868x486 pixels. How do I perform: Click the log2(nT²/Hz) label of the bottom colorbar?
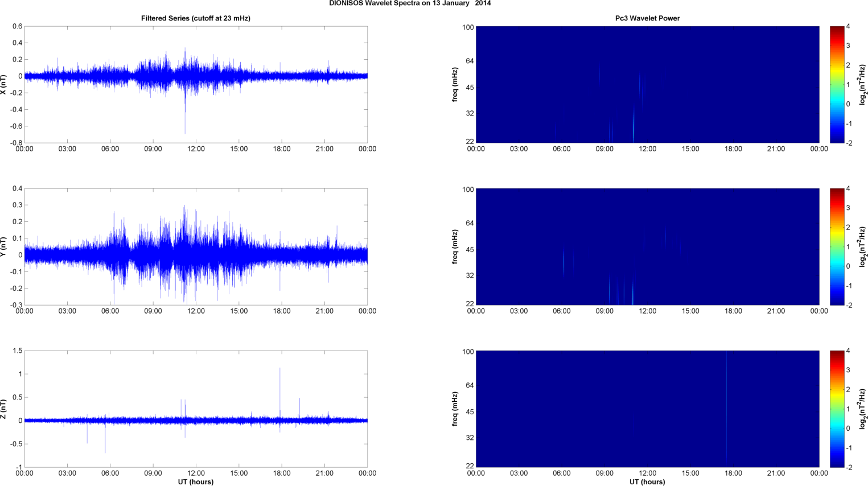[863, 409]
